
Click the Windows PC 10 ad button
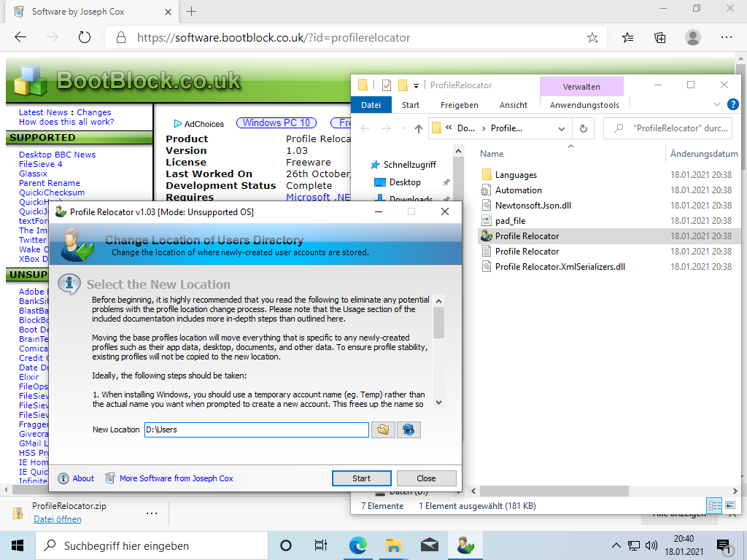tap(276, 122)
